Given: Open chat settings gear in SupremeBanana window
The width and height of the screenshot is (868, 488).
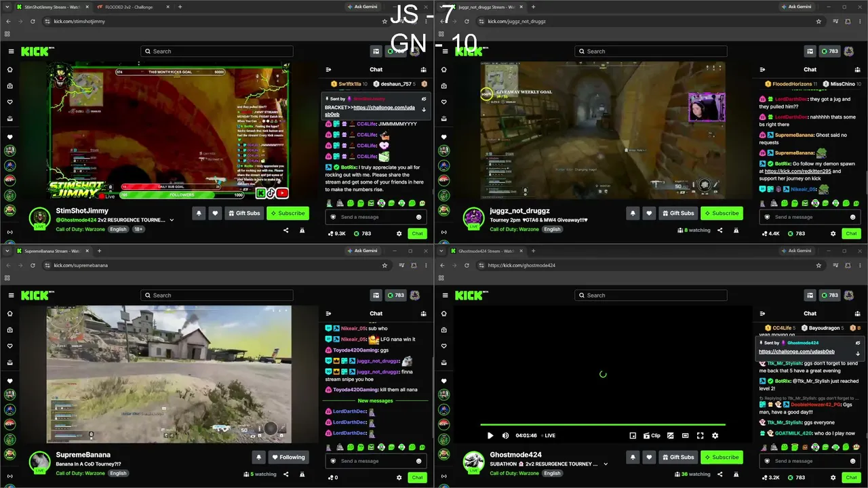Looking at the screenshot, I should 399,477.
